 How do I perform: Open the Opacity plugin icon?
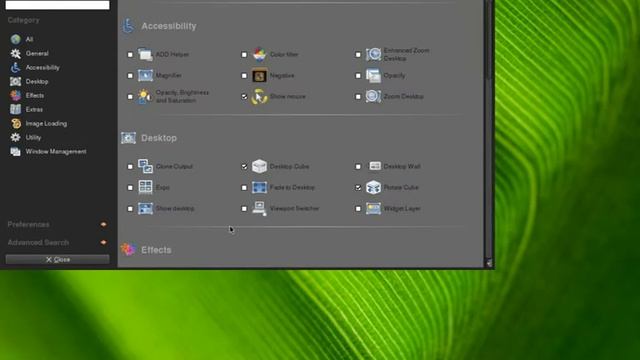pyautogui.click(x=373, y=75)
